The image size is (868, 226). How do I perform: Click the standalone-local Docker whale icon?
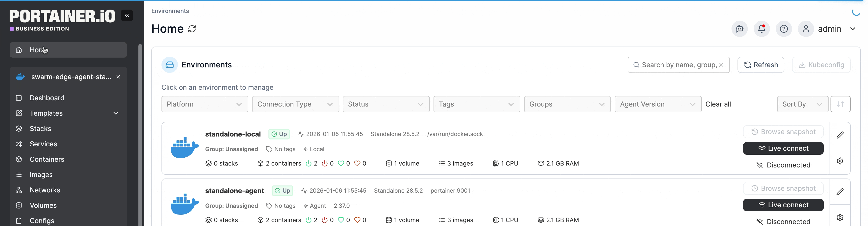click(185, 148)
